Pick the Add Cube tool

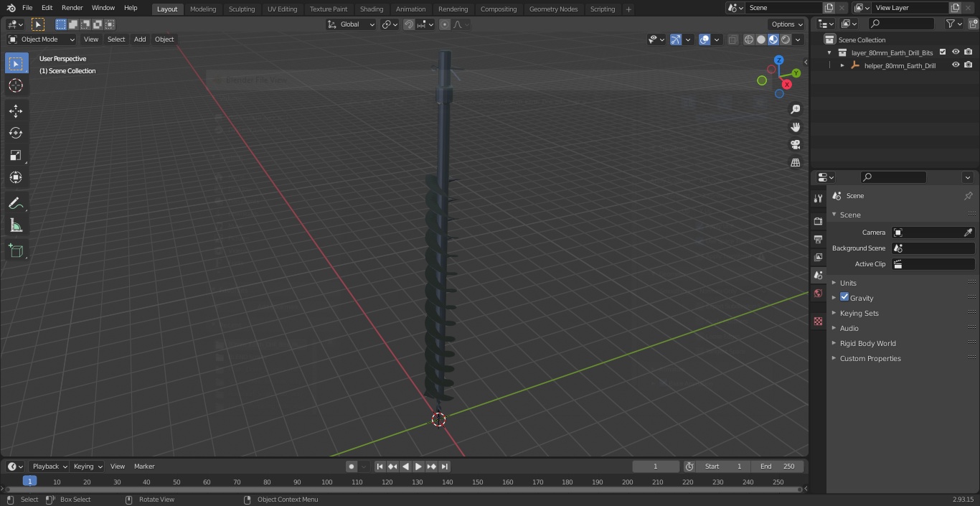pos(16,251)
